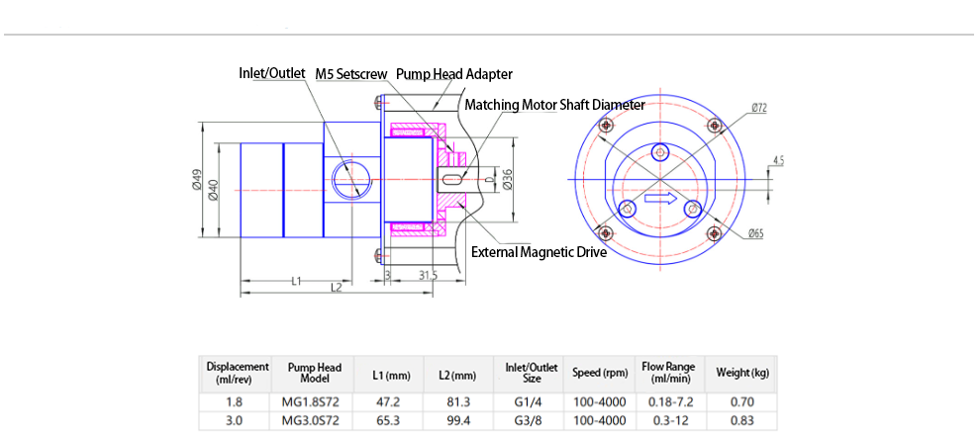The width and height of the screenshot is (980, 442).
Task: Select the MG3.0S72 model cell
Action: 314,420
